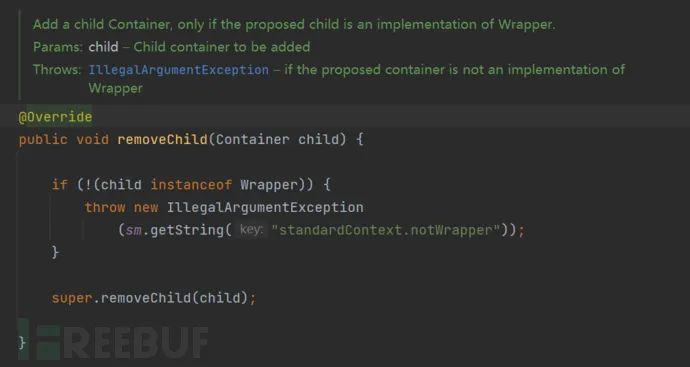Click the super keyword
The height and width of the screenshot is (367, 690).
(72, 298)
